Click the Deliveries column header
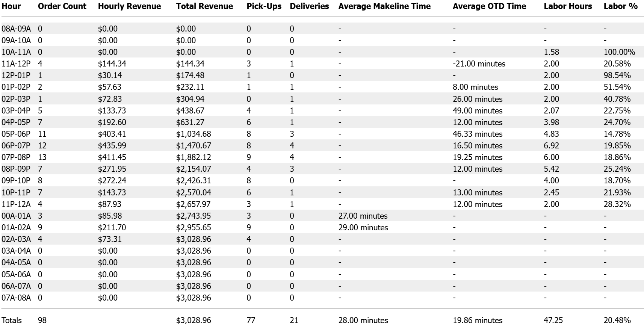Viewport: 644px width, 325px height. coord(309,6)
